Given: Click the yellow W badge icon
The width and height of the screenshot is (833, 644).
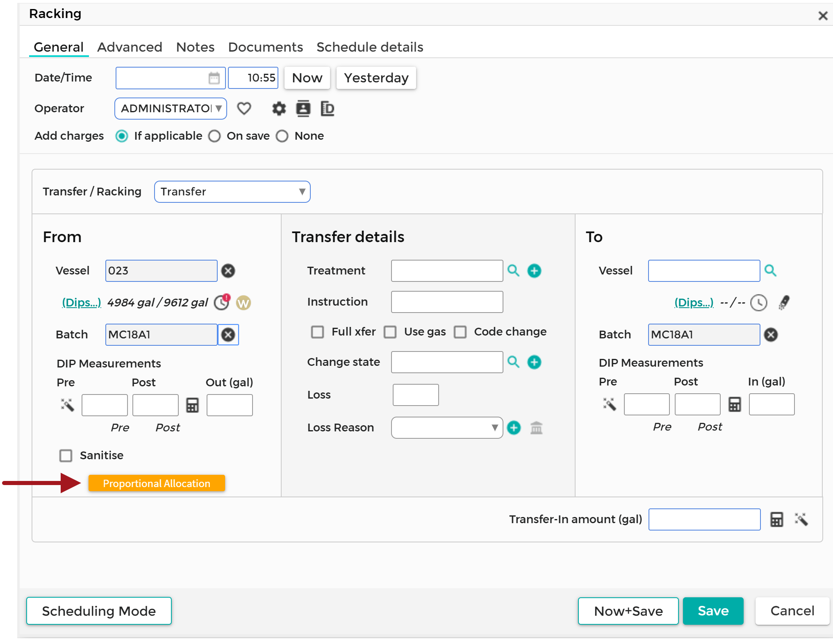Looking at the screenshot, I should 244,303.
